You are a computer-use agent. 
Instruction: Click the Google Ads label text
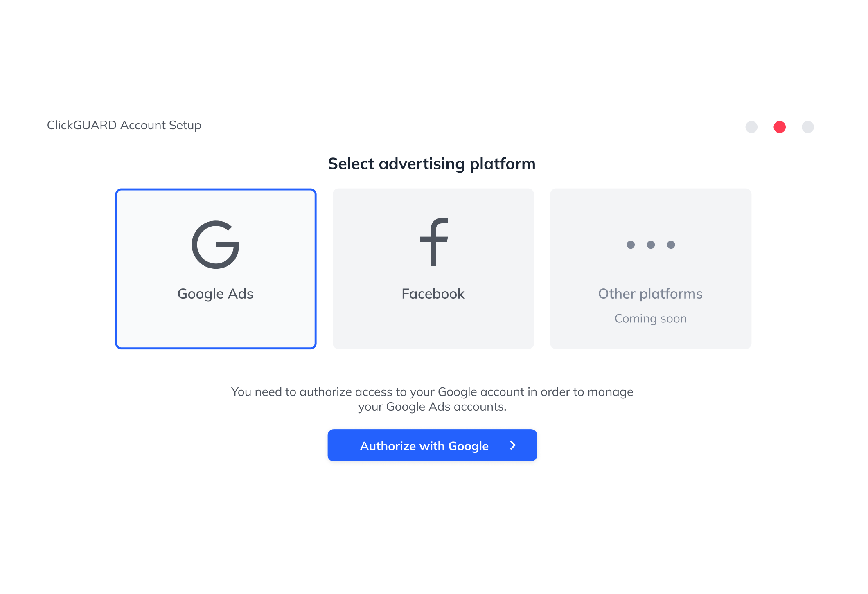[x=215, y=294]
